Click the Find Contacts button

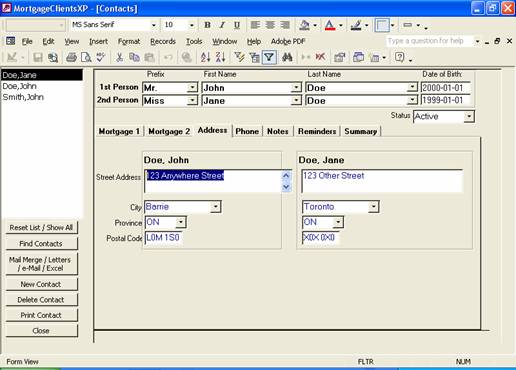click(x=41, y=244)
